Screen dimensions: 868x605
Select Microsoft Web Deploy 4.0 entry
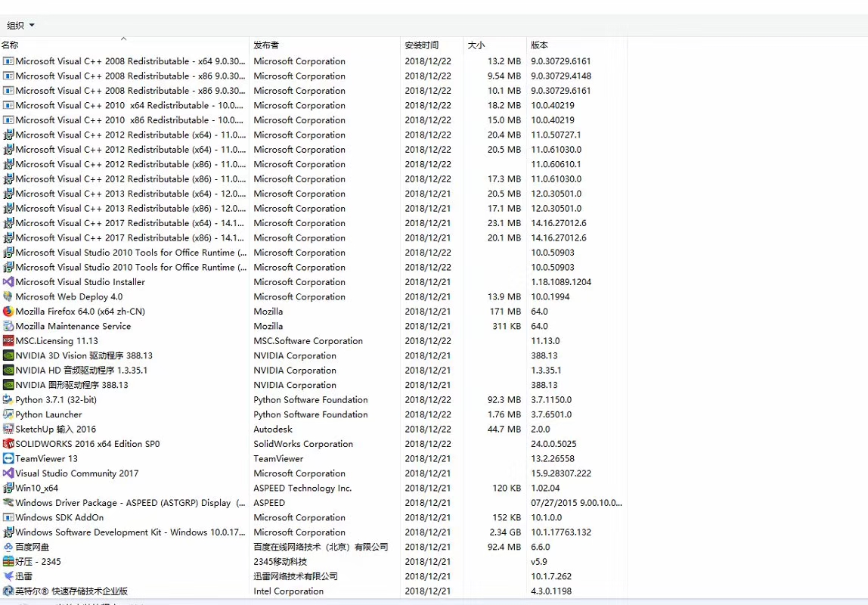pos(69,297)
